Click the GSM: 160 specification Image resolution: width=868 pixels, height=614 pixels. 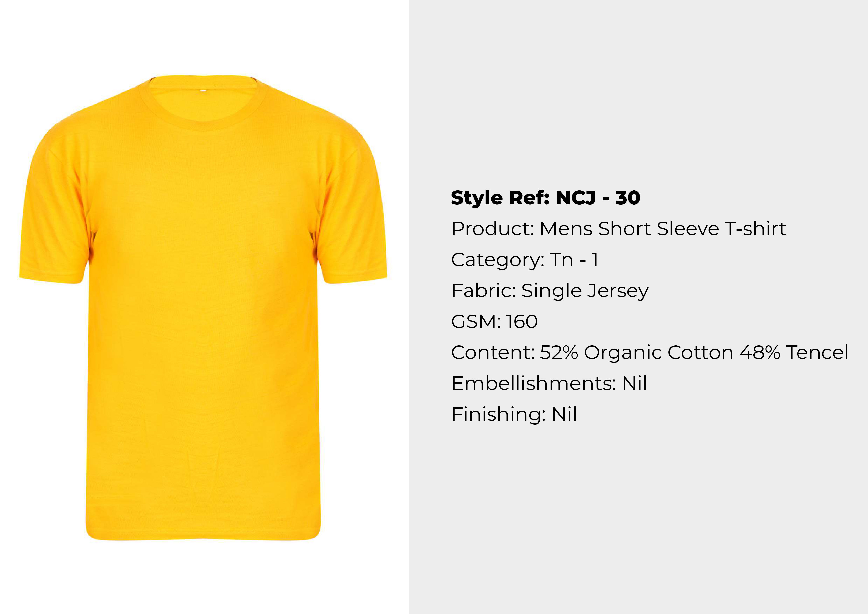click(x=494, y=321)
